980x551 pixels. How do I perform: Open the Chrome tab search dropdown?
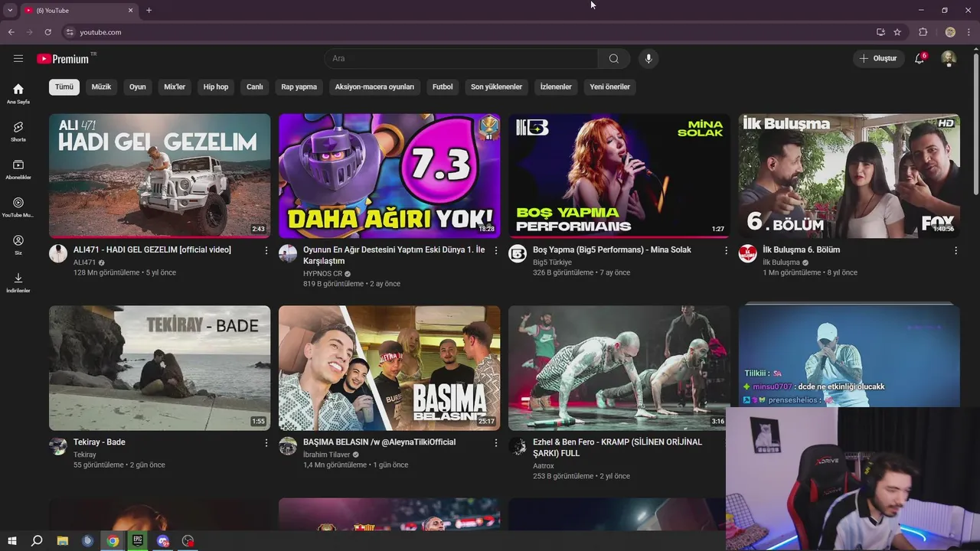[10, 10]
